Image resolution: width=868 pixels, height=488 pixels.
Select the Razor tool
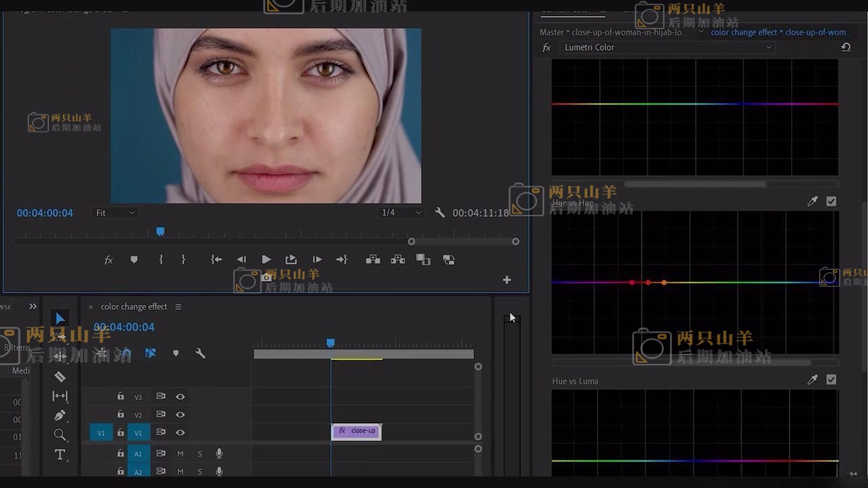point(60,377)
